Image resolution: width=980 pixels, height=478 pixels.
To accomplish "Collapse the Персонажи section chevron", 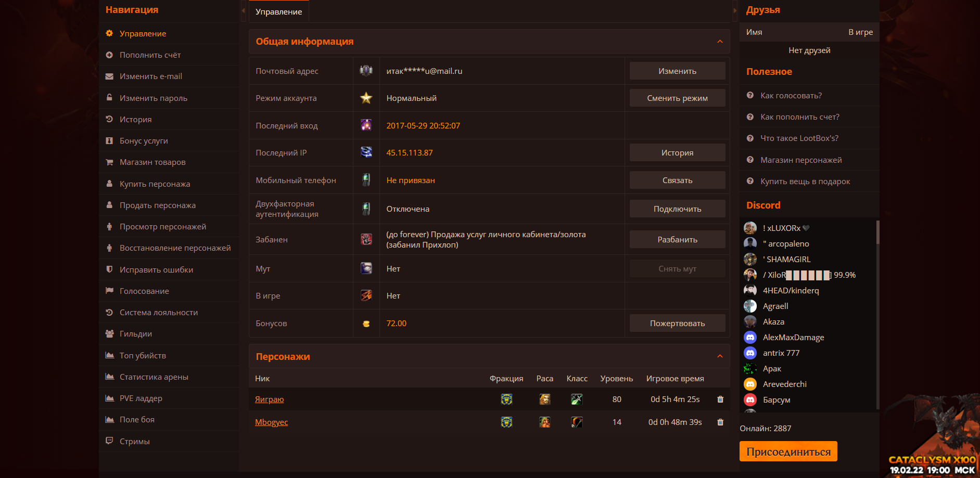I will [720, 356].
